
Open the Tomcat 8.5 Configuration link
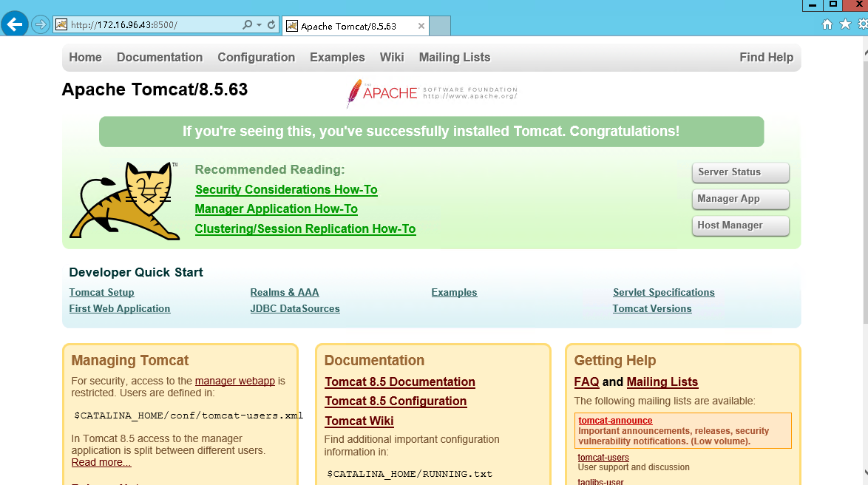click(396, 401)
